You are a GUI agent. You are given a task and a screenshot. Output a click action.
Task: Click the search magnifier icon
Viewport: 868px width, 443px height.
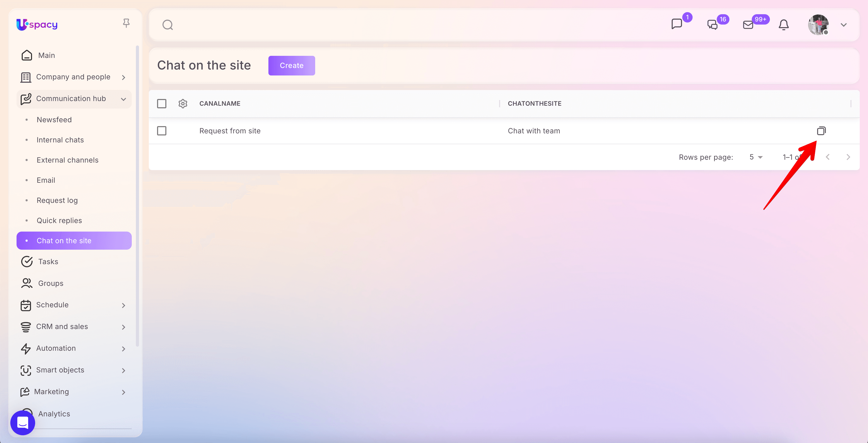[x=167, y=25]
